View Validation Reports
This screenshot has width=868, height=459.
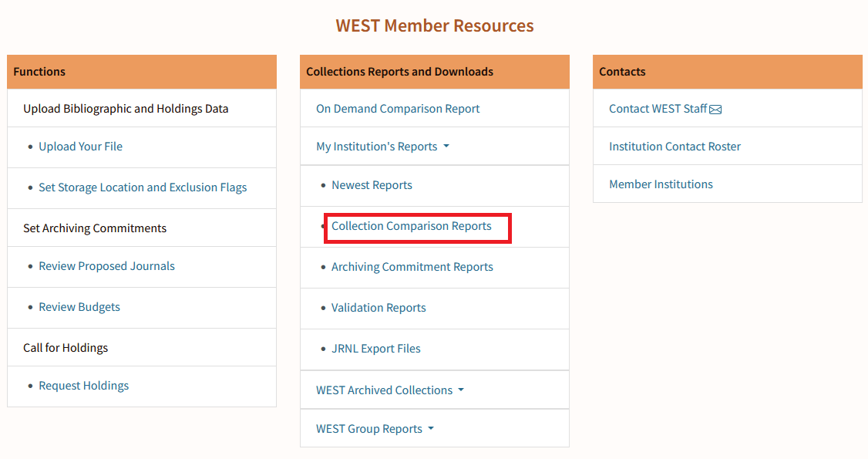[x=378, y=308]
